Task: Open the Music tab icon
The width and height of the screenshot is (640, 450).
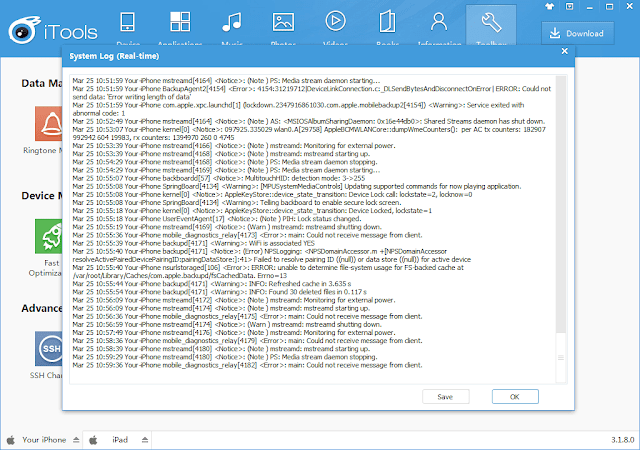Action: (232, 22)
